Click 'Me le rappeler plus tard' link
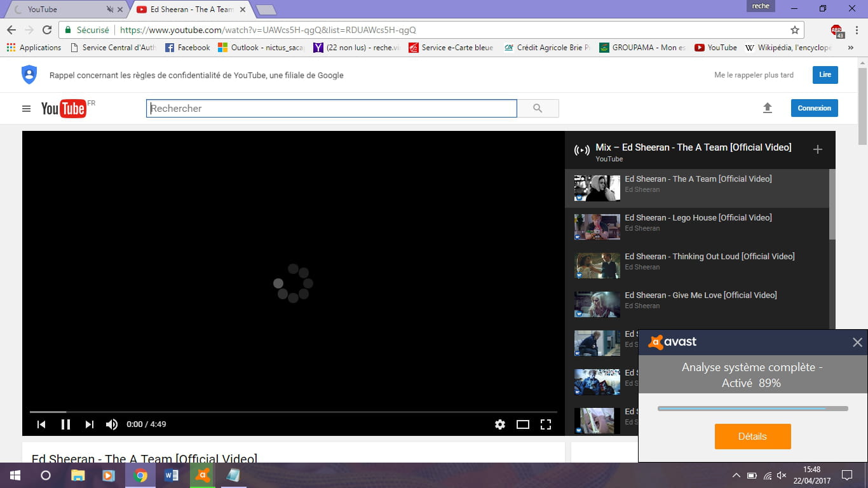Screen dimensions: 868x488 [754, 75]
